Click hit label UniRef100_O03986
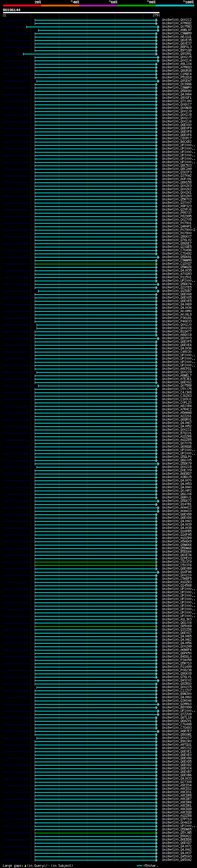The height and width of the screenshot is (868, 197). pos(176,84)
